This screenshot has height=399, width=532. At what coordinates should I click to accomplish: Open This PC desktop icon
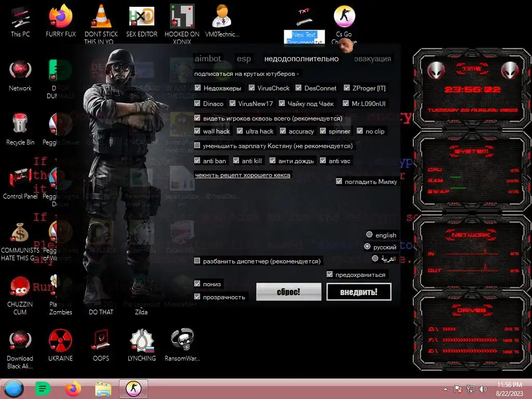[x=20, y=21]
